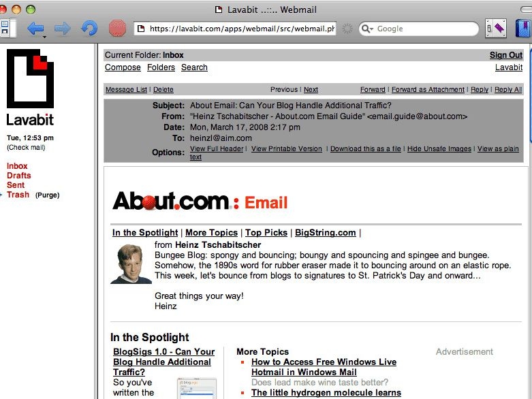Delete the current message
The width and height of the screenshot is (532, 399).
point(163,89)
